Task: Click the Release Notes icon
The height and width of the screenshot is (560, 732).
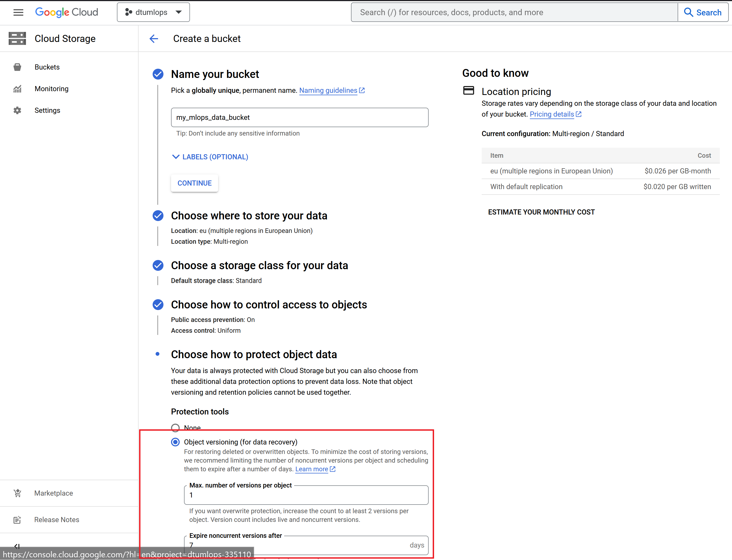Action: pyautogui.click(x=17, y=520)
